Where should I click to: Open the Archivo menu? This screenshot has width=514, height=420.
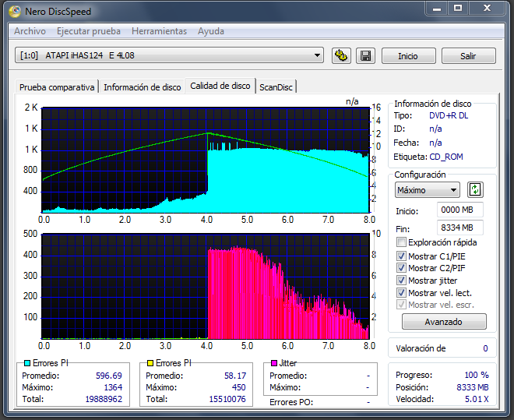30,31
